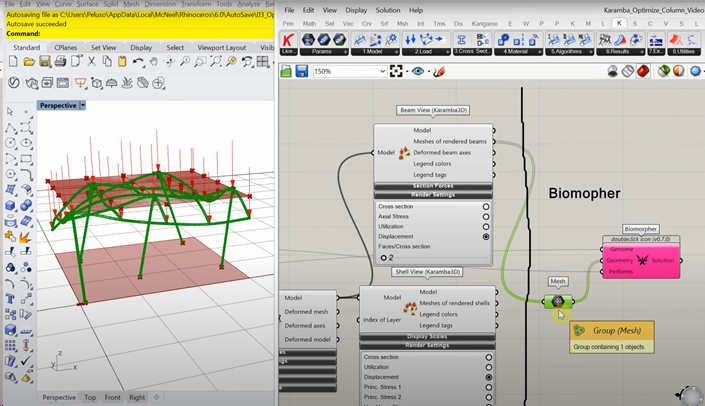705x406 pixels.
Task: Click the Biomorpher component icon
Action: 642,260
